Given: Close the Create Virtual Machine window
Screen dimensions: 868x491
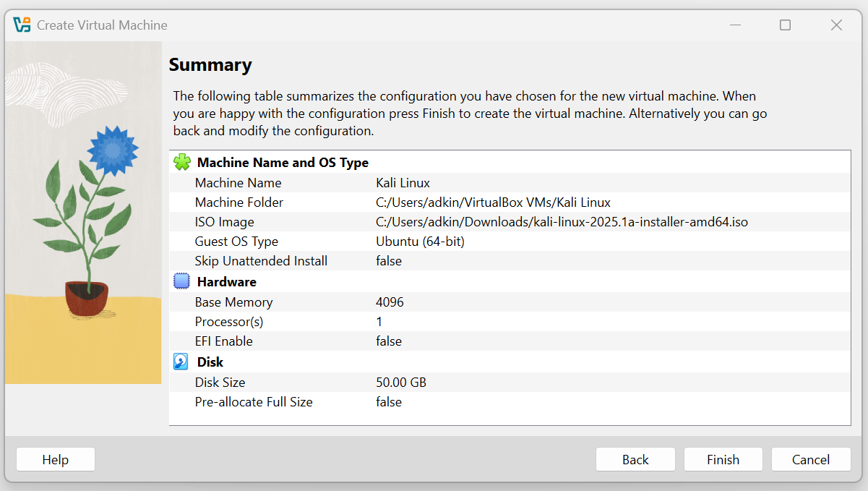Looking at the screenshot, I should pos(836,25).
